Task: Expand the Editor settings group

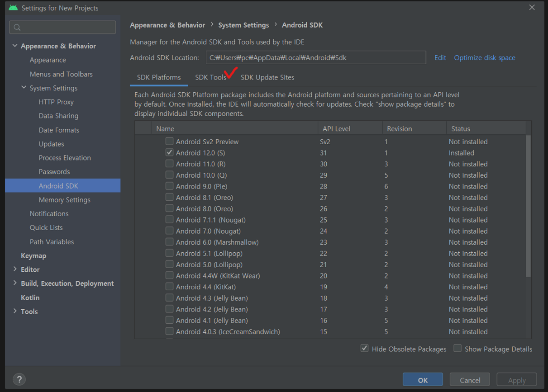Action: (x=15, y=269)
